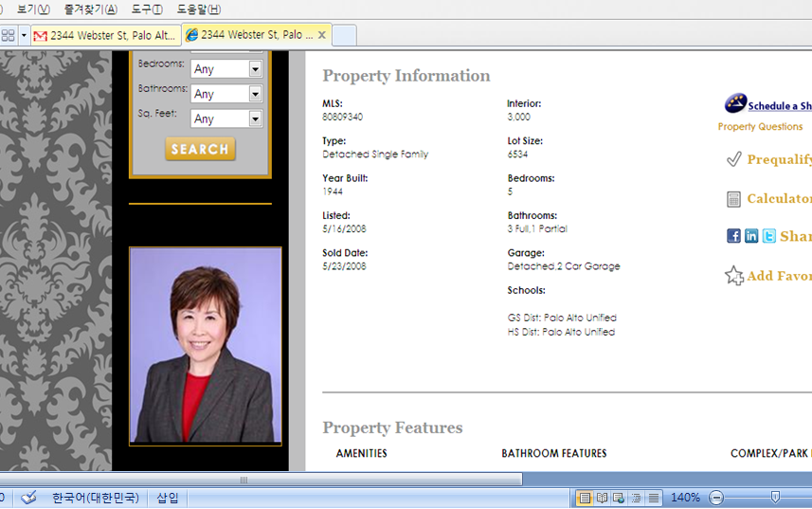Image resolution: width=812 pixels, height=509 pixels.
Task: Expand the Sq. Feet dropdown
Action: pyautogui.click(x=255, y=118)
